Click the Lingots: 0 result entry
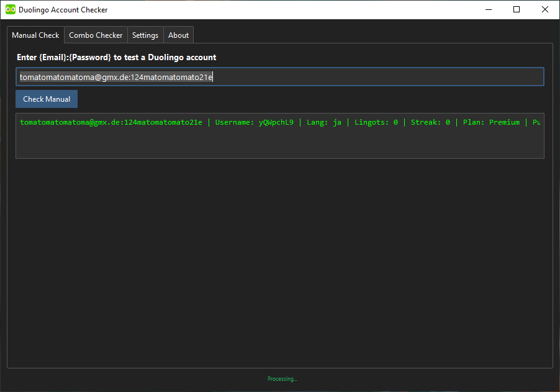The height and width of the screenshot is (392, 560). pos(376,122)
